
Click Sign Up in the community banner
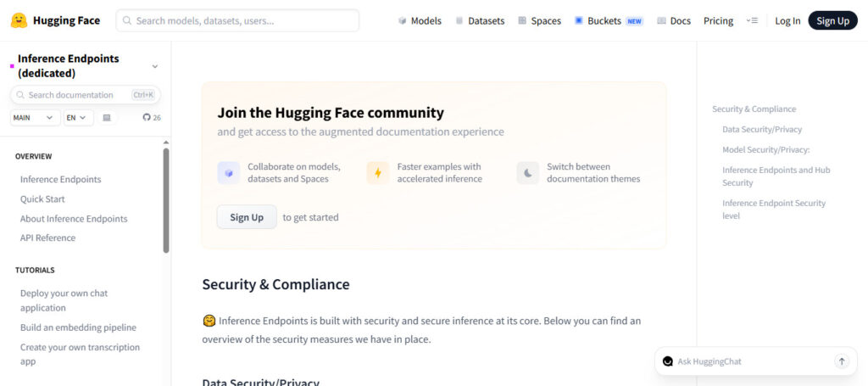247,217
